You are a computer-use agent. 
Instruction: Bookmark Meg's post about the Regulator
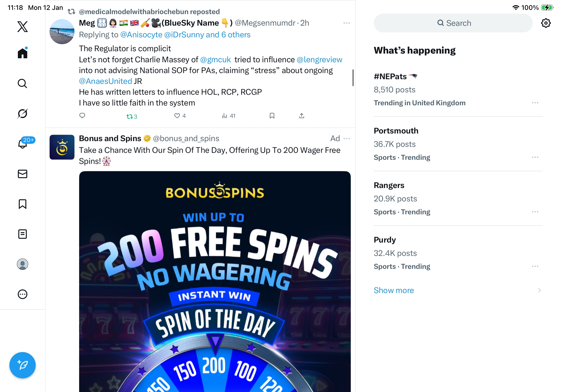coord(272,116)
